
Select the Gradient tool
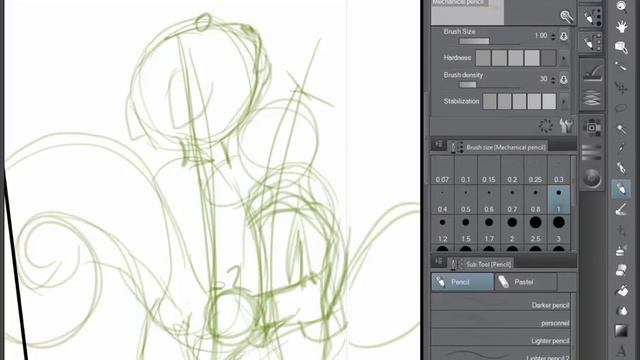click(x=621, y=331)
